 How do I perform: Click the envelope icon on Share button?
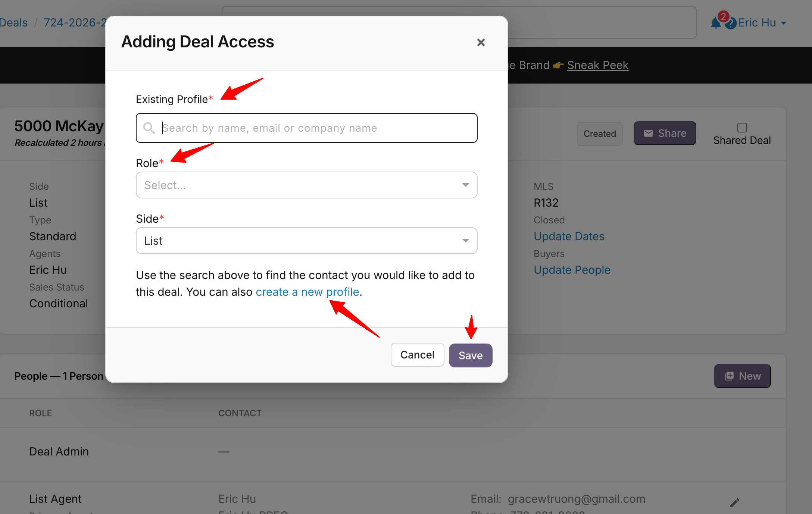pyautogui.click(x=649, y=133)
